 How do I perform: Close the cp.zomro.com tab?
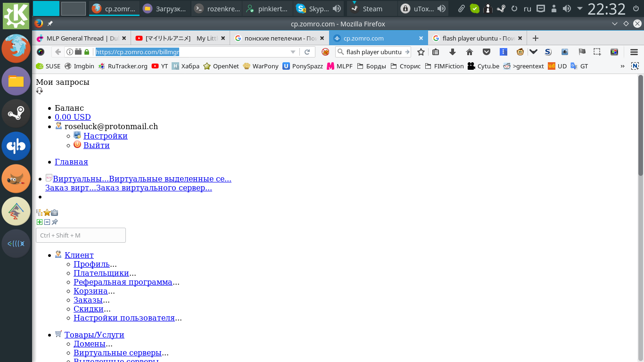click(421, 38)
